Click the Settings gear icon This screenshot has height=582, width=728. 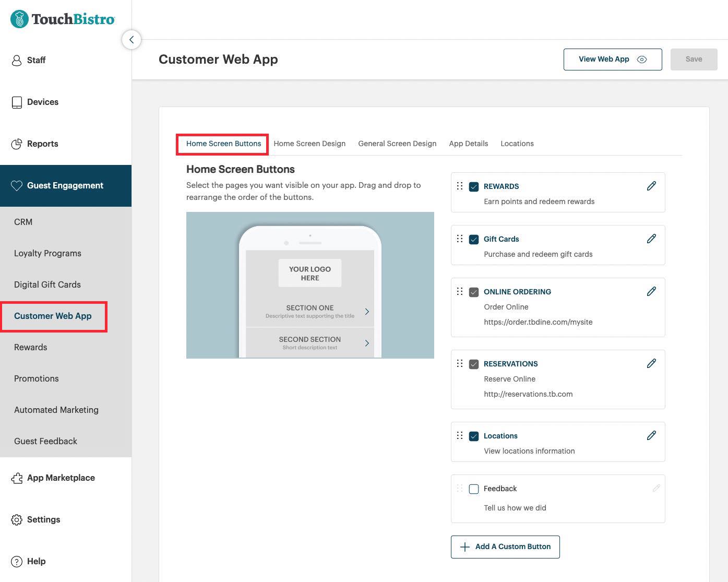tap(16, 519)
